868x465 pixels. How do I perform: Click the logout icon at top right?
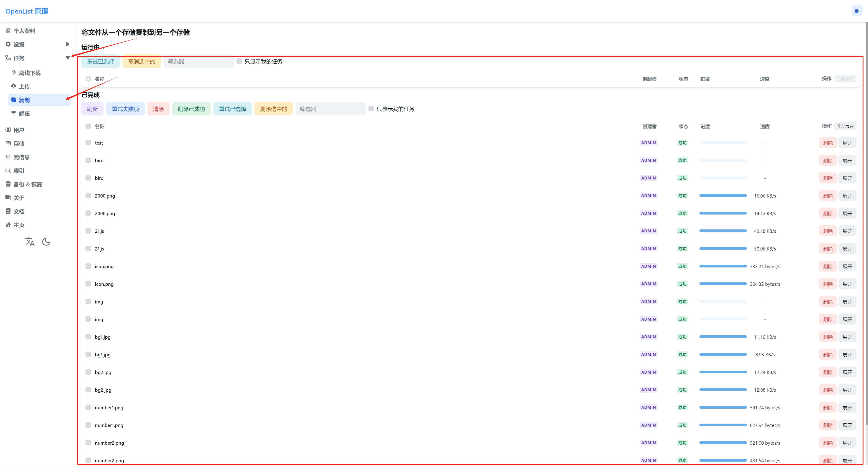pyautogui.click(x=857, y=11)
